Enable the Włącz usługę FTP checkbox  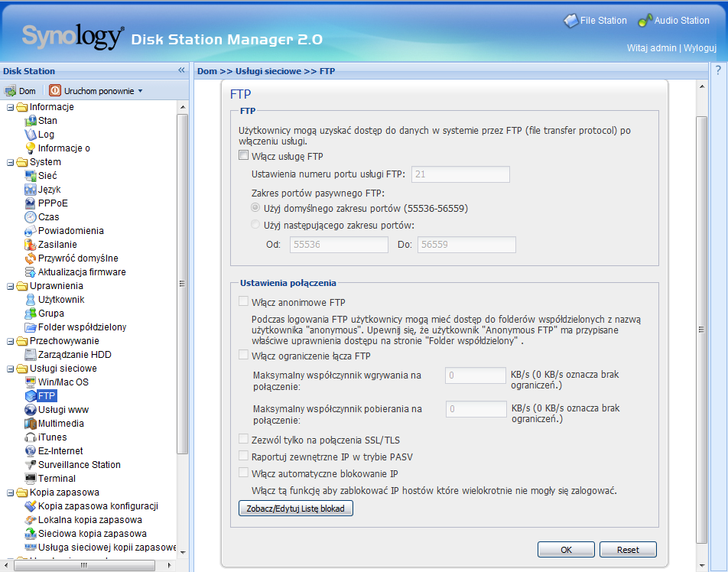point(244,155)
